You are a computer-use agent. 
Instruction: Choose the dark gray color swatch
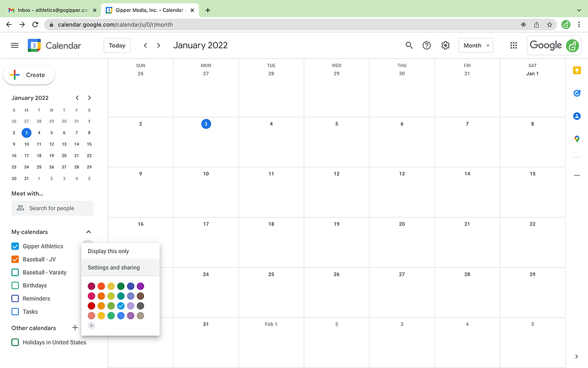[141, 306]
